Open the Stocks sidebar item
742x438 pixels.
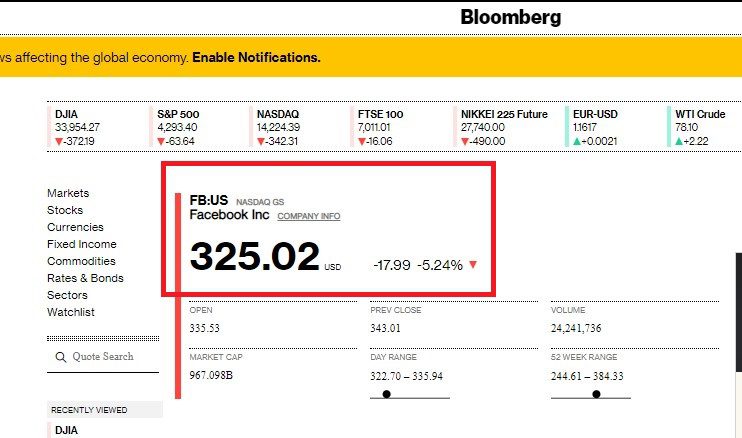[65, 210]
